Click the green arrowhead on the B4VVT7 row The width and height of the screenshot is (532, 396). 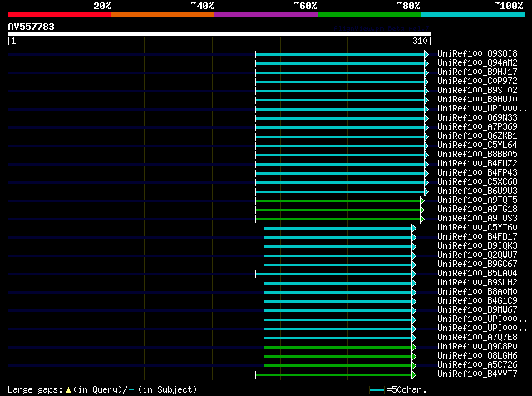[x=414, y=375]
